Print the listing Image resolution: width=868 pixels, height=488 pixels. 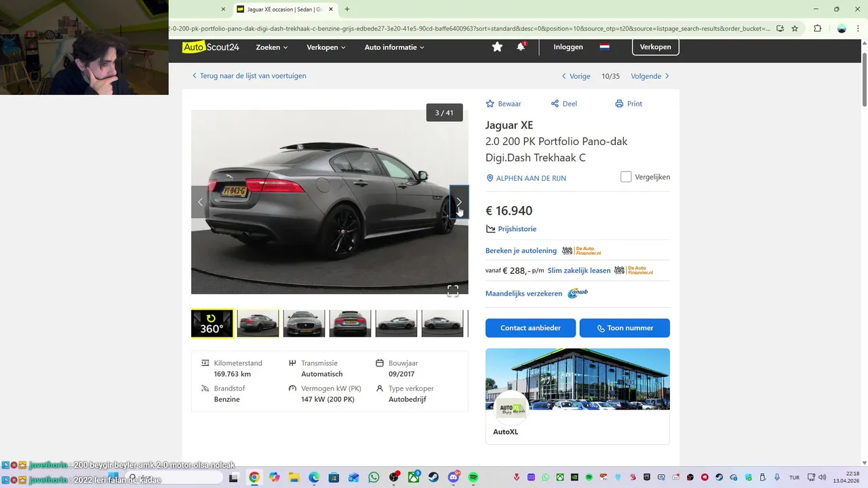pos(629,104)
